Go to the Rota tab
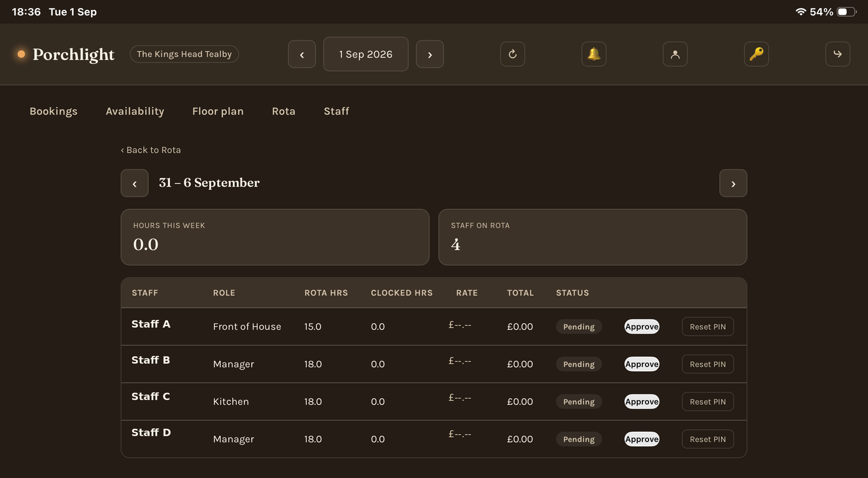Viewport: 868px width, 478px height. (283, 112)
